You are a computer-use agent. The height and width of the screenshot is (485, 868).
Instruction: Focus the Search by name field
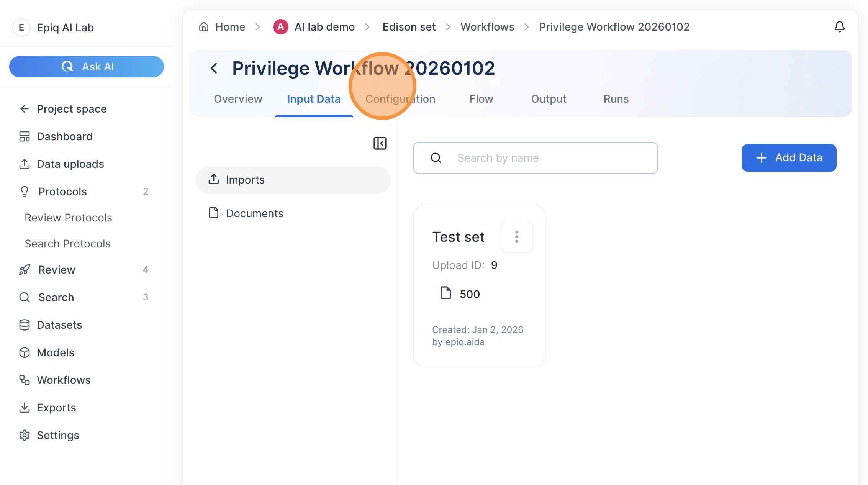coord(535,158)
